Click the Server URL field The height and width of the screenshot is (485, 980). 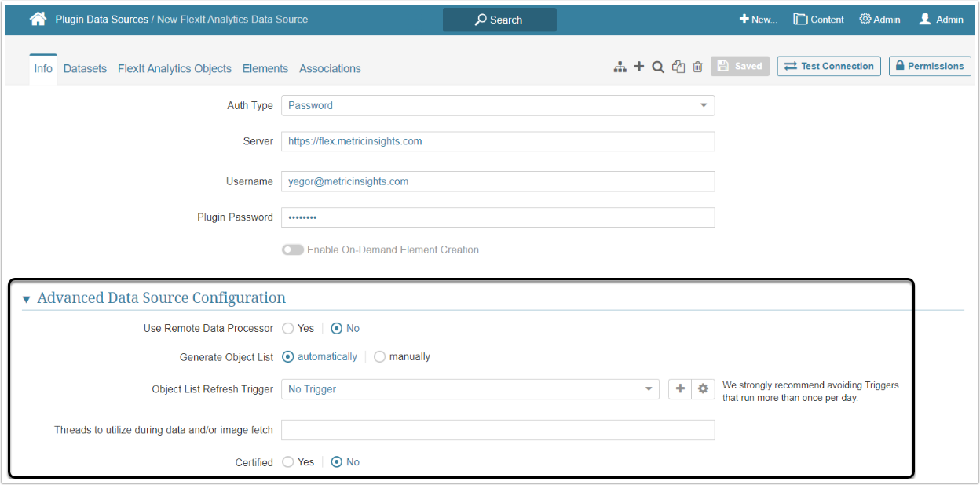[x=498, y=141]
